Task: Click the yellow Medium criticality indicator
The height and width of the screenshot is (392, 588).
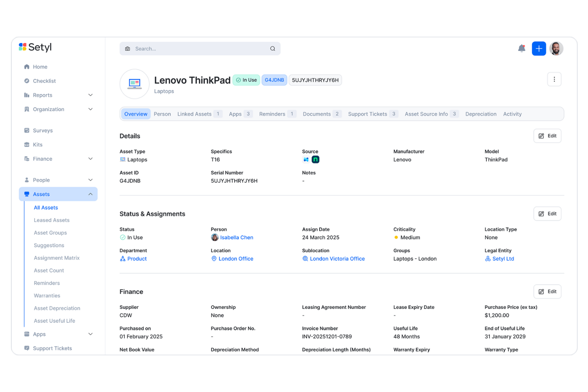Action: 396,237
